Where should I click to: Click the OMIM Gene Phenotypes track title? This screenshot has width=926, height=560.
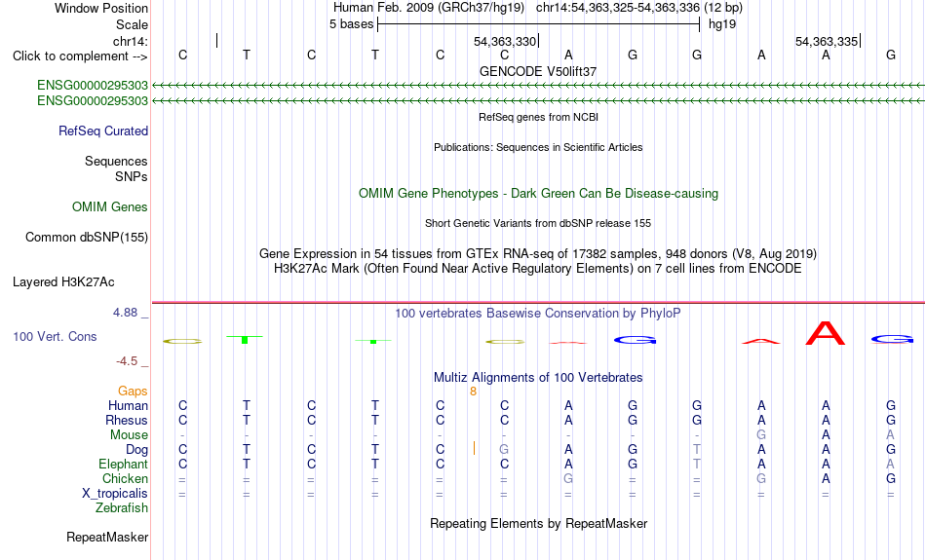pyautogui.click(x=539, y=194)
